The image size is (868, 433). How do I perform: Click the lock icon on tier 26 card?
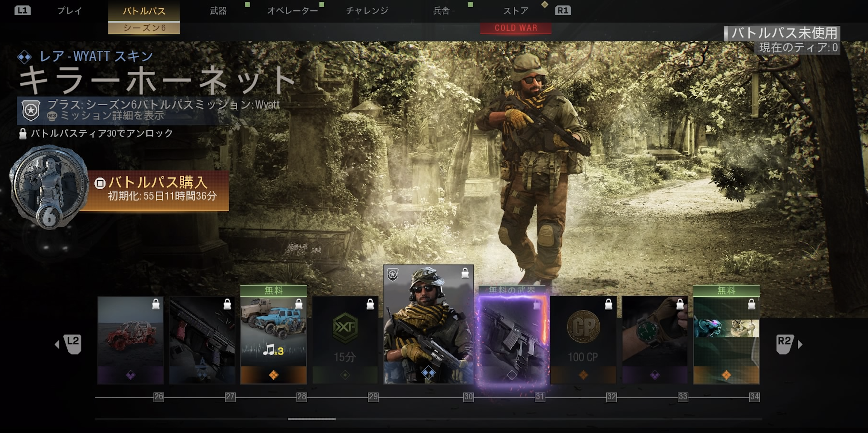(x=156, y=304)
